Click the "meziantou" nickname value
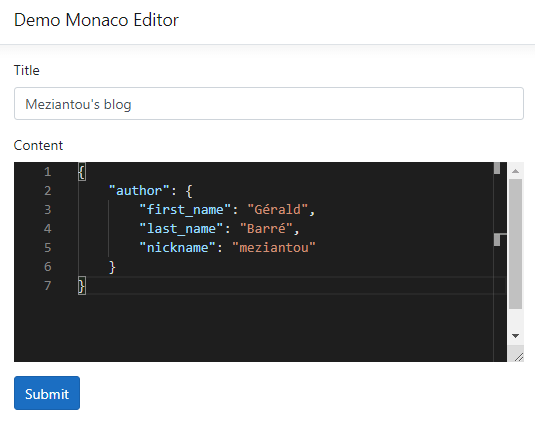 [274, 247]
